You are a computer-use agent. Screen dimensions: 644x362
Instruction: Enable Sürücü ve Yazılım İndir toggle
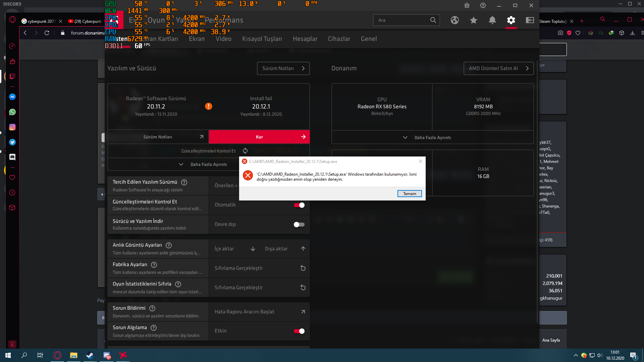(x=299, y=225)
